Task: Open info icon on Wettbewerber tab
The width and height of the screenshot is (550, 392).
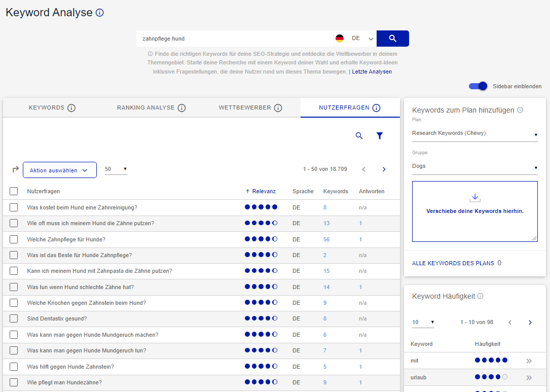Action: (x=278, y=108)
